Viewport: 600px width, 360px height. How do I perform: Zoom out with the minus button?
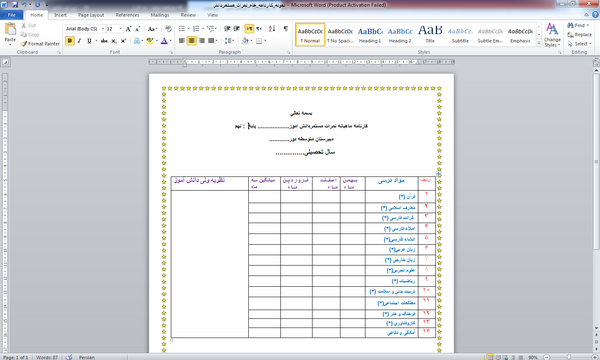pyautogui.click(x=546, y=357)
